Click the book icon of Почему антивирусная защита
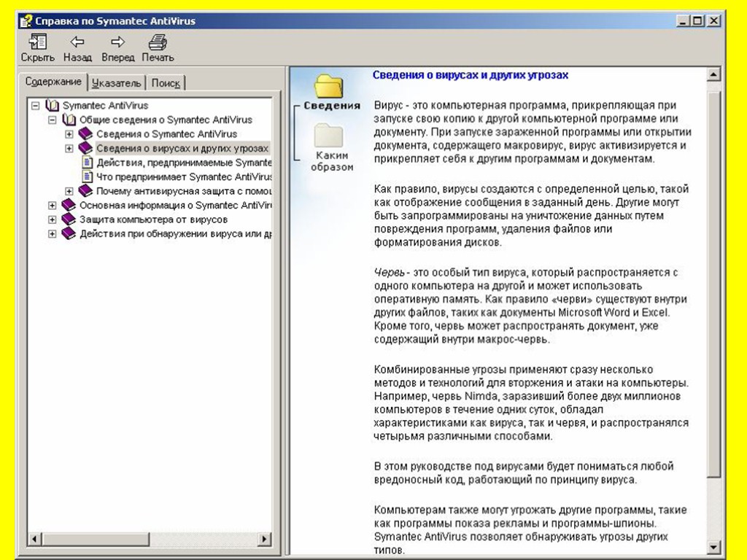The height and width of the screenshot is (560, 747). click(86, 191)
